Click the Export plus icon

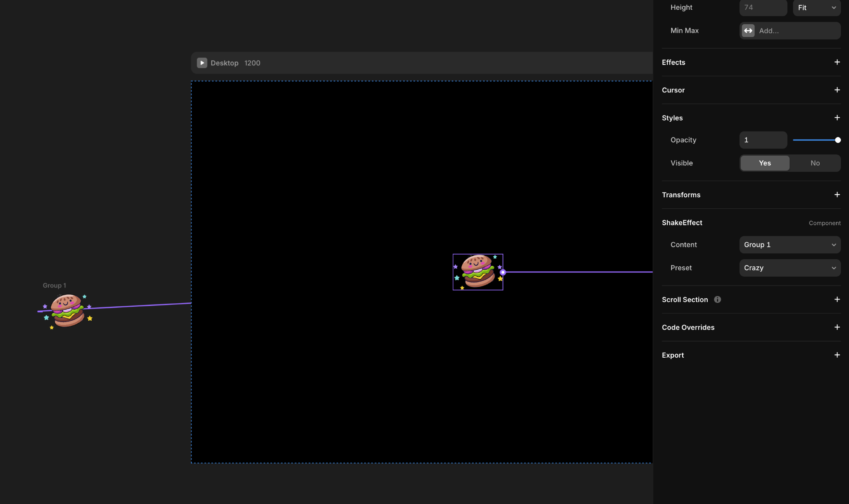coord(837,355)
